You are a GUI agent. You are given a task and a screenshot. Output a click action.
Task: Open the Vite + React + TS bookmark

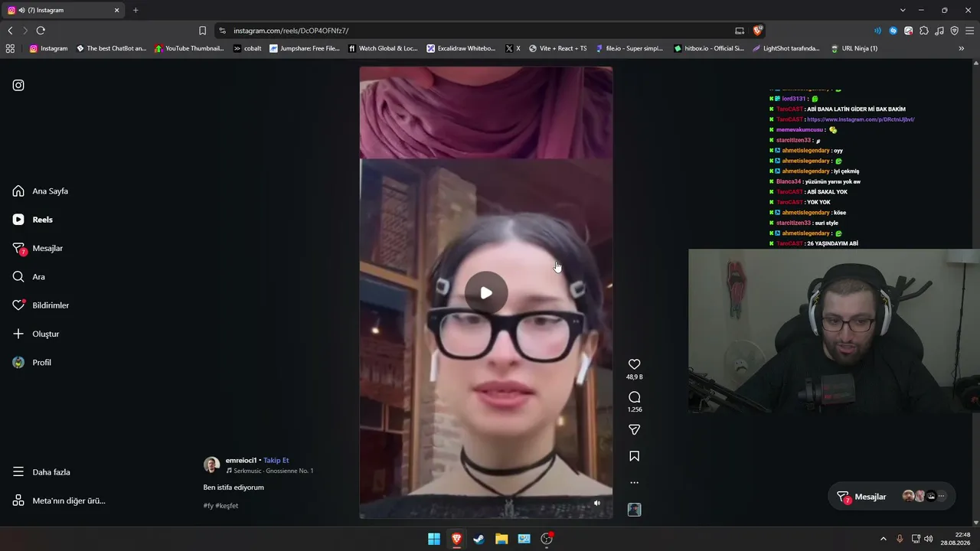tap(557, 48)
